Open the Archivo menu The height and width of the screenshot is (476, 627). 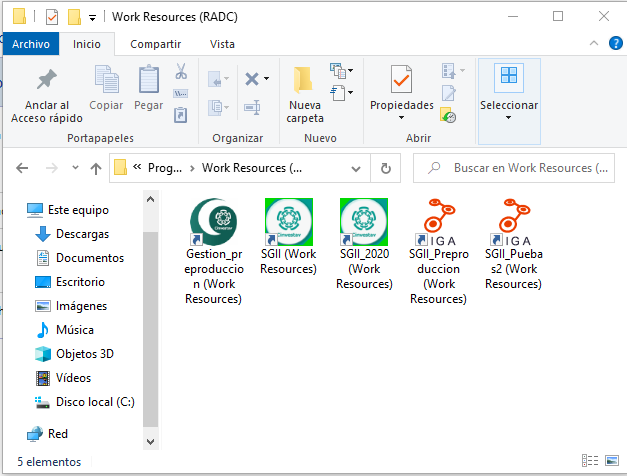tap(30, 44)
